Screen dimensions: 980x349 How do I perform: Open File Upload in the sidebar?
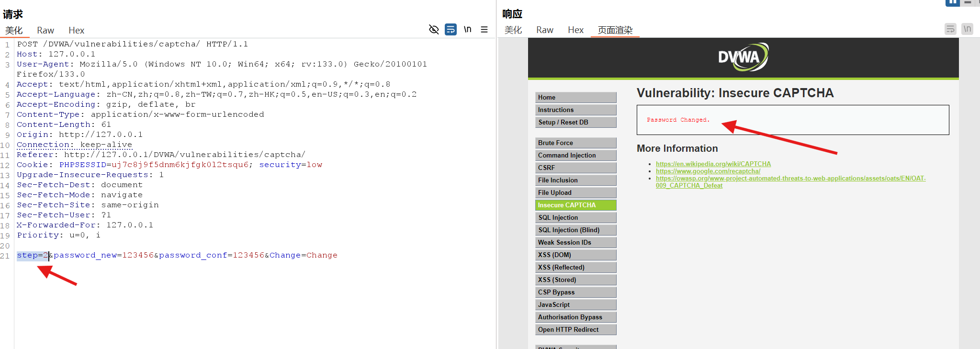coord(575,192)
